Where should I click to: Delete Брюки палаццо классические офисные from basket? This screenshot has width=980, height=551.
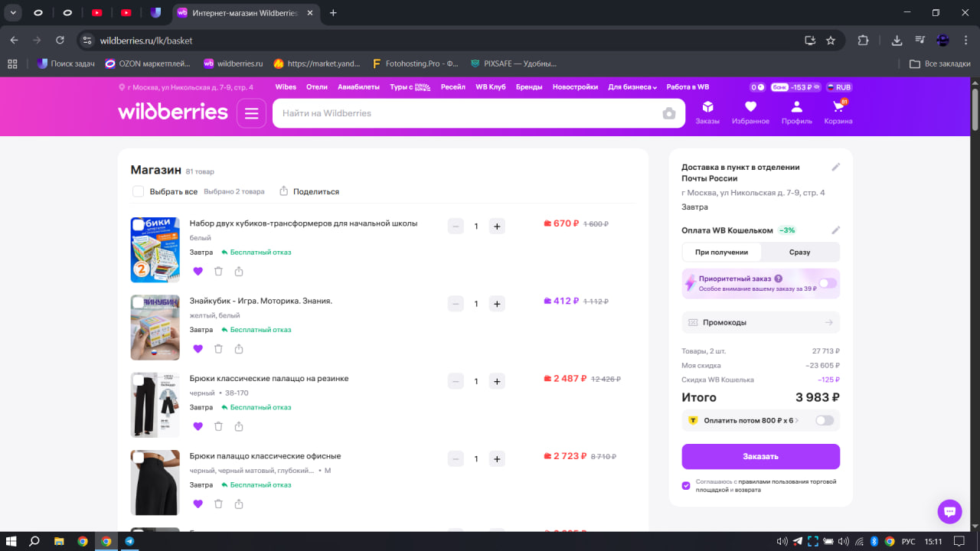coord(218,504)
